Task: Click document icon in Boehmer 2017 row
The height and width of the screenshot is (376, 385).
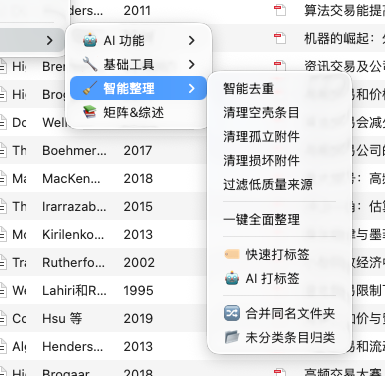Action: 3,150
